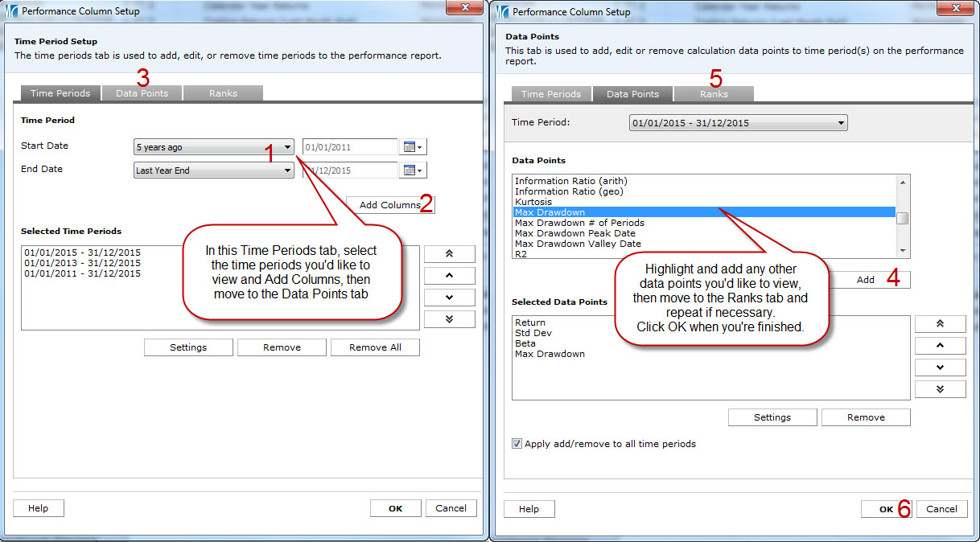Screen dimensions: 980x542
Task: Select the 01/01/2013 - 31/12/2015 time period
Action: tap(82, 263)
